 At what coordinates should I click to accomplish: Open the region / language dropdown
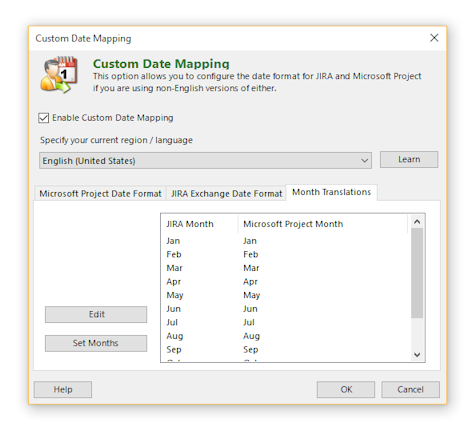click(x=205, y=161)
